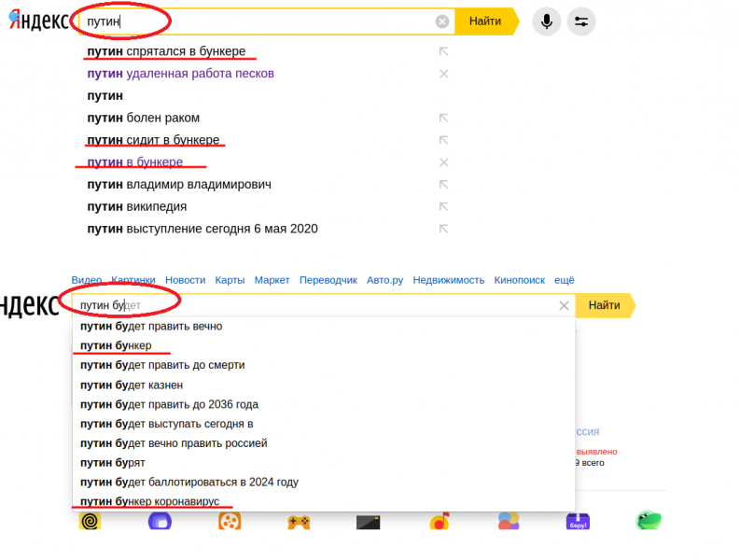Select suggestion 'путин бурят'
Viewport: 740px width, 560px height.
point(112,463)
